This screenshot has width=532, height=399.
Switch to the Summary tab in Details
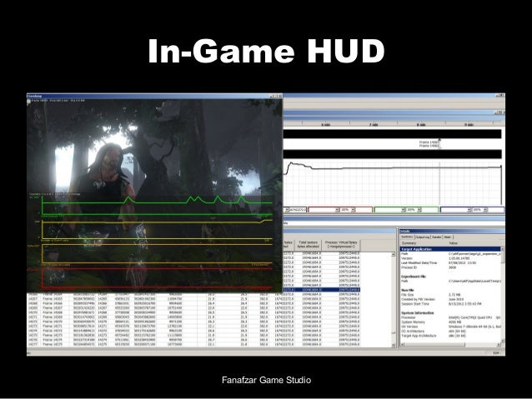coord(407,237)
